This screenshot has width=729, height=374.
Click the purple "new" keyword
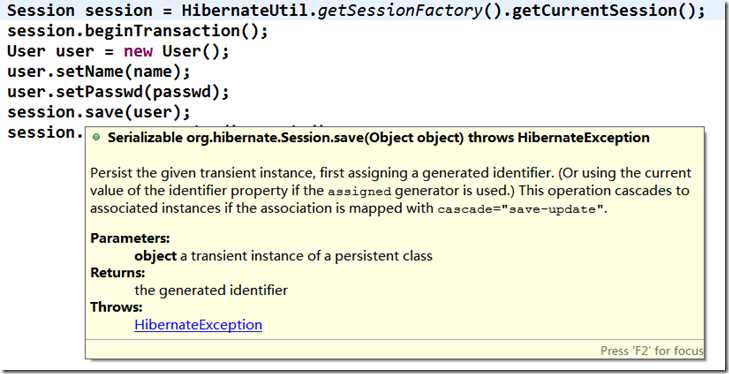pos(138,51)
